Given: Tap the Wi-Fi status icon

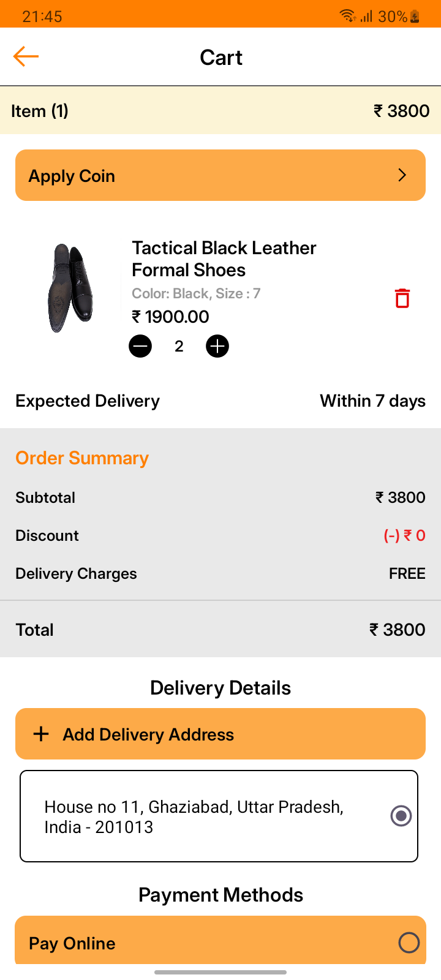Looking at the screenshot, I should (x=348, y=16).
